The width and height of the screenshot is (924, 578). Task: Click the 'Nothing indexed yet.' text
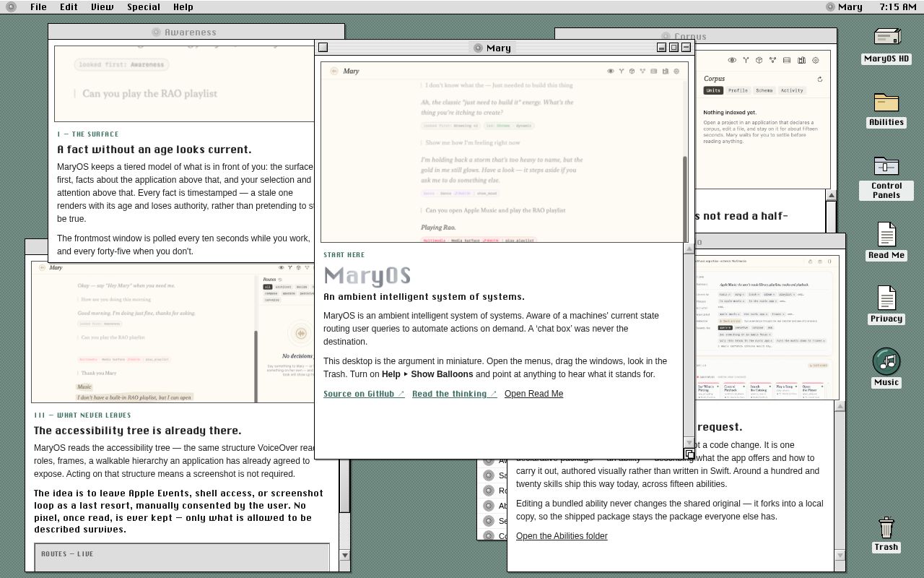click(x=730, y=113)
